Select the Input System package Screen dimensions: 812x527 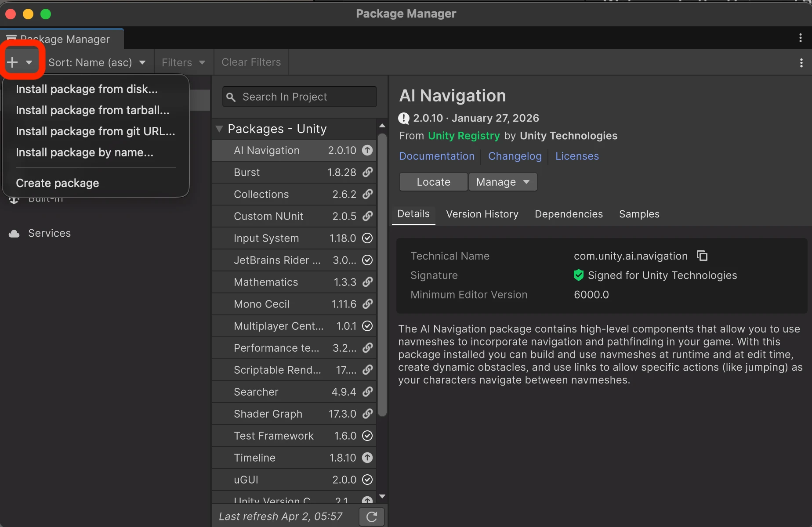(294, 238)
